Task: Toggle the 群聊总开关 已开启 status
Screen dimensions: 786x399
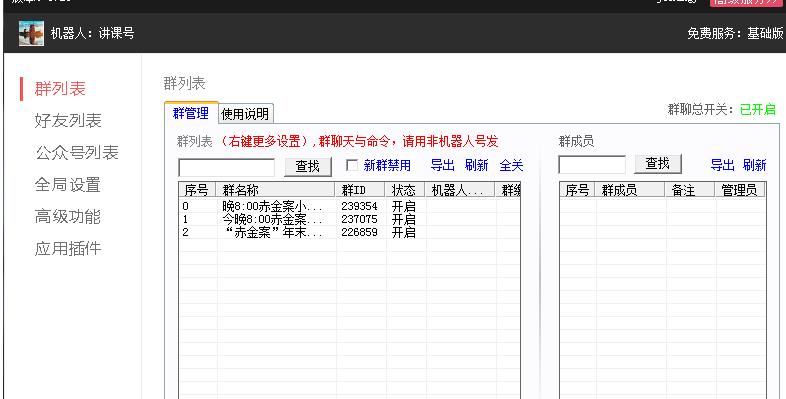Action: pos(757,109)
